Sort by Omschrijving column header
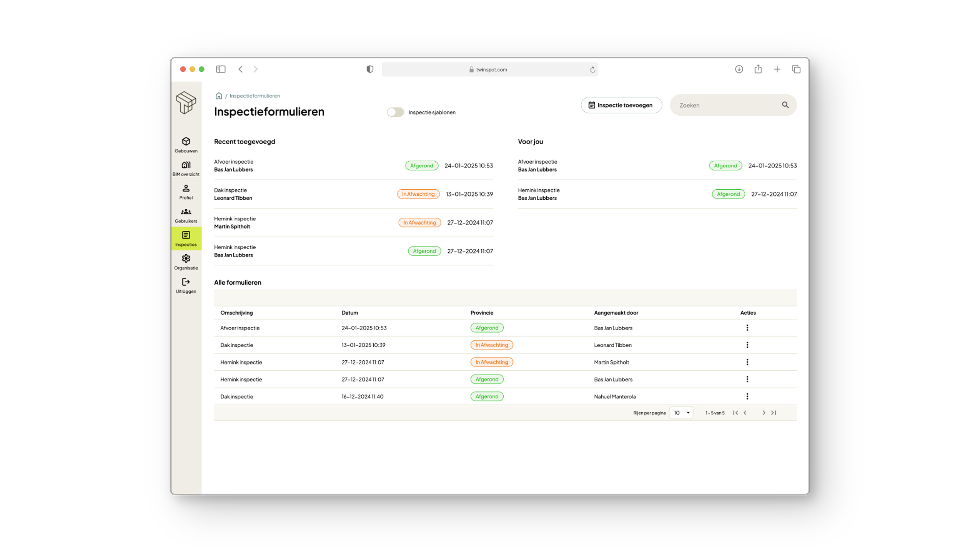The image size is (980, 551). click(236, 313)
